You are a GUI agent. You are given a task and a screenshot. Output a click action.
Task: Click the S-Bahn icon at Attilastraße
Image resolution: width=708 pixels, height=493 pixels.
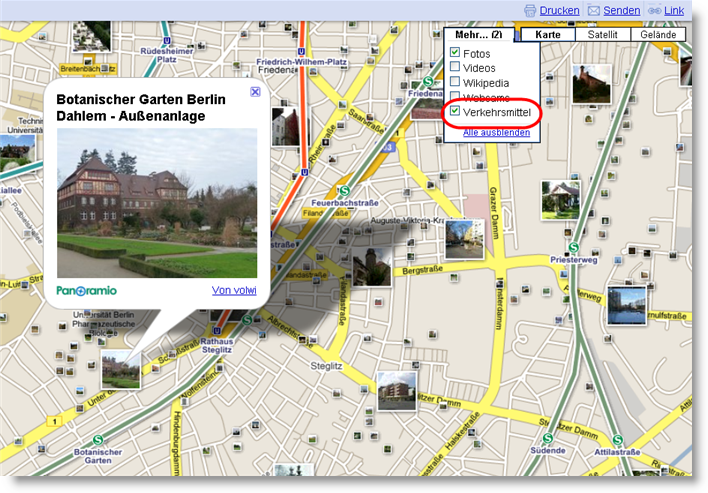click(617, 439)
